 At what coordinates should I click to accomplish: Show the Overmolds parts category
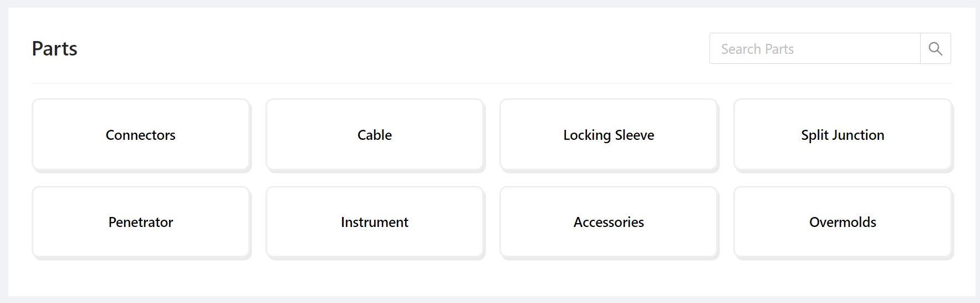coord(843,222)
